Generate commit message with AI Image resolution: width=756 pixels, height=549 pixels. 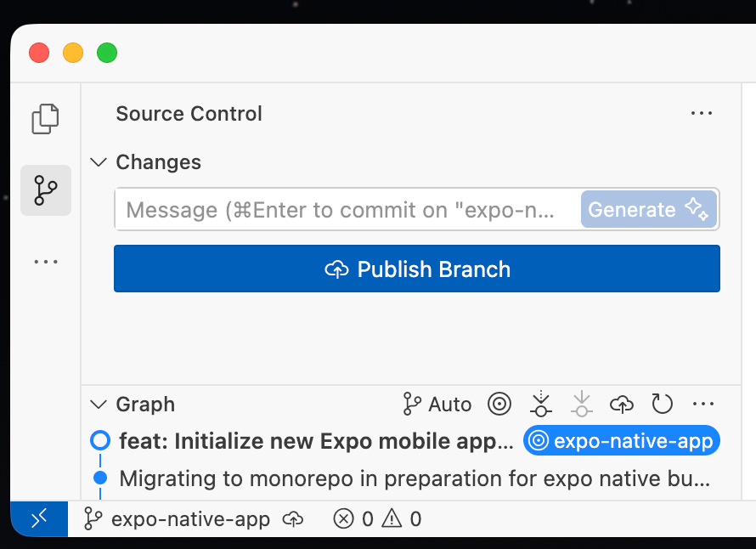click(x=649, y=210)
